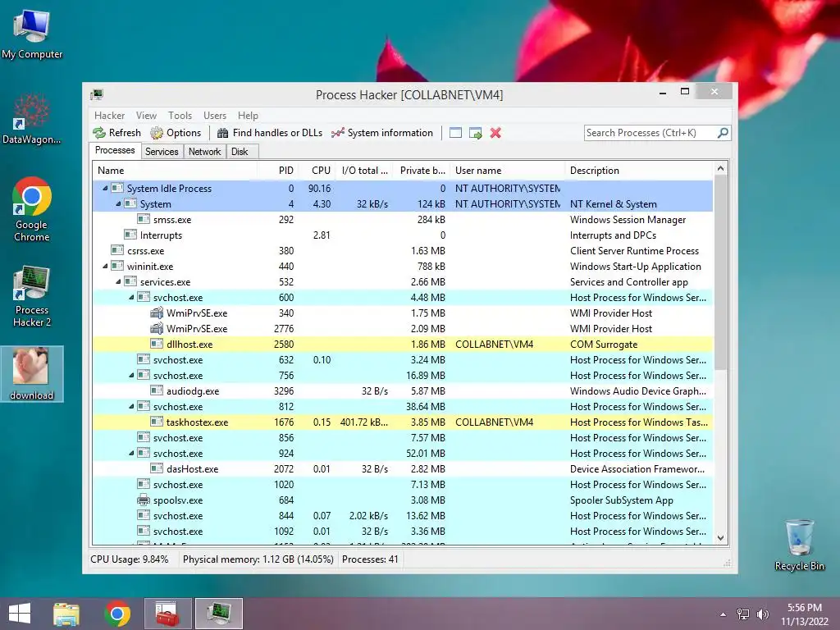Collapse svchost.exe PID 756 node
This screenshot has width=840, height=630.
point(131,376)
